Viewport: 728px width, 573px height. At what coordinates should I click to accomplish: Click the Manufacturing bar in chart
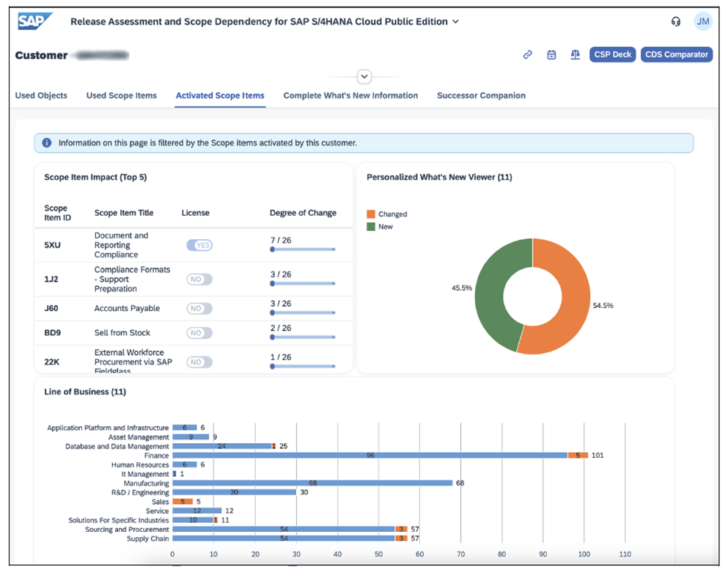tap(312, 483)
